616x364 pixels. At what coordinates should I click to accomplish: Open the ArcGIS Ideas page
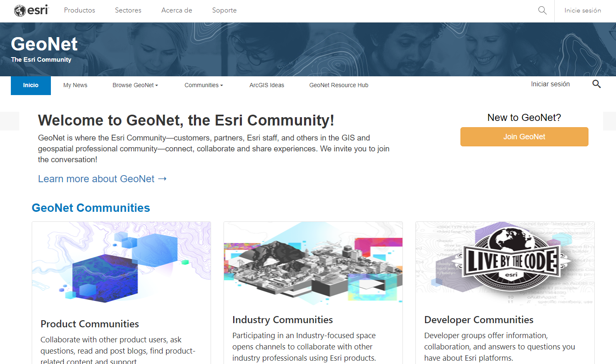(267, 85)
